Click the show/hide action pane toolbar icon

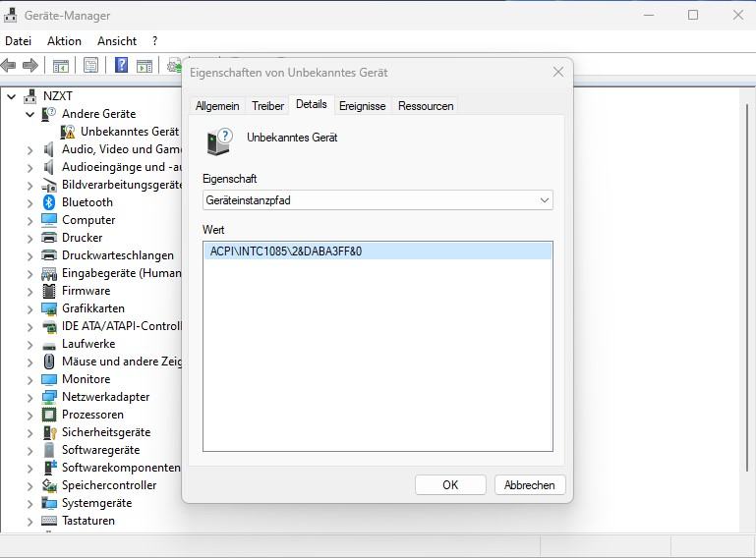tap(145, 65)
